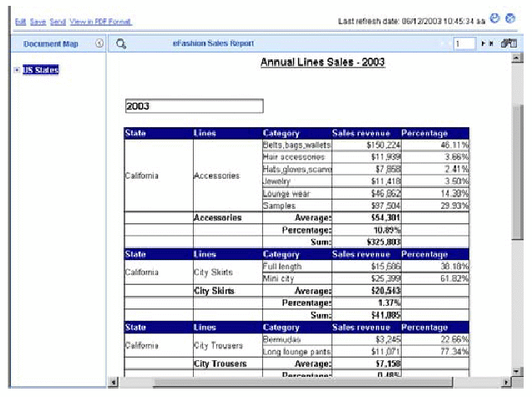Viewport: 532px width, 397px height.
Task: Click the Hats,gloves,scarves category cell
Action: tap(296, 169)
